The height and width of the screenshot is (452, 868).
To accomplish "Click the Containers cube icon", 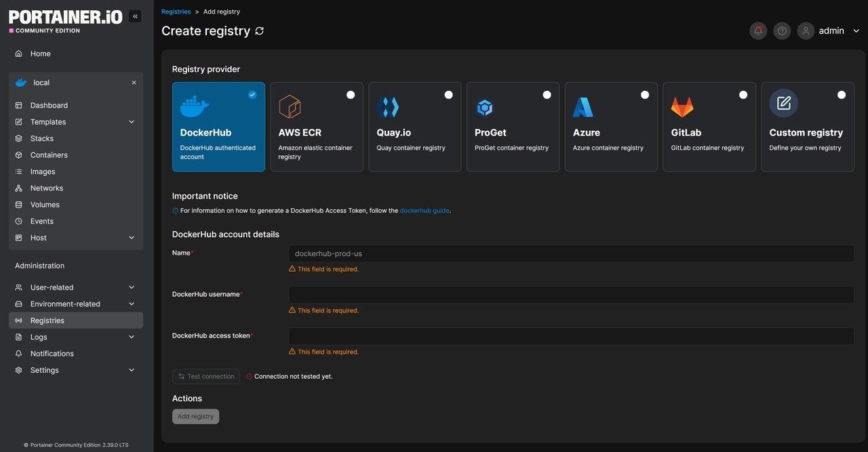I will (x=18, y=155).
